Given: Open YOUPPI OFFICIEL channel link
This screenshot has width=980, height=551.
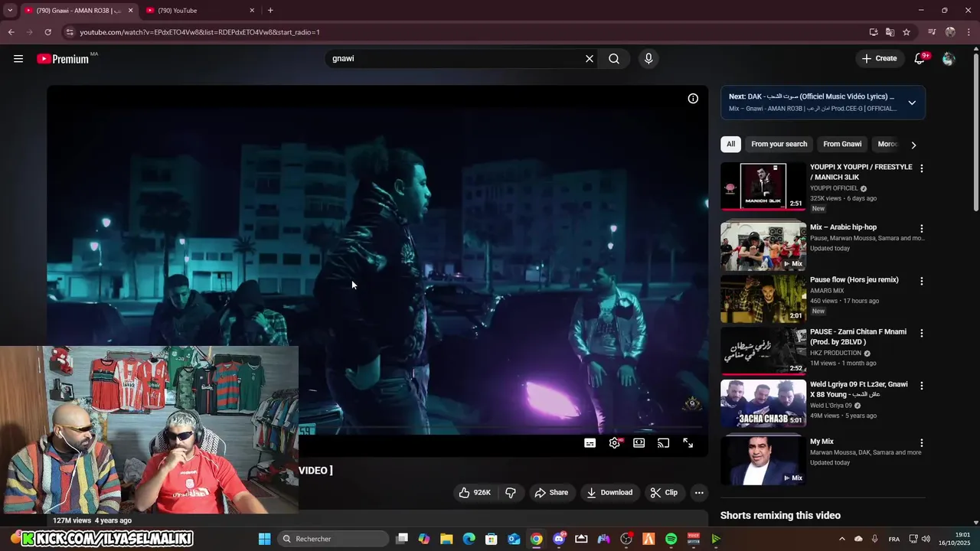Looking at the screenshot, I should pyautogui.click(x=834, y=188).
